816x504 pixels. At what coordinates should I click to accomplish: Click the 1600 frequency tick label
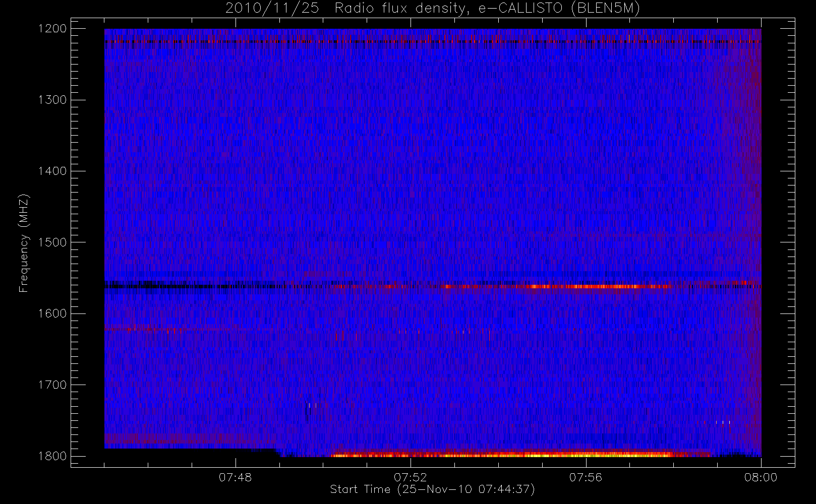(52, 313)
